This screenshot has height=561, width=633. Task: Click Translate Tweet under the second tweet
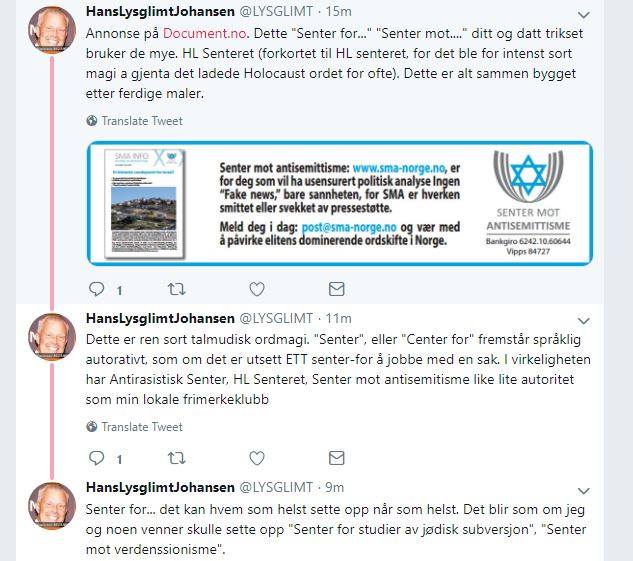pos(134,427)
